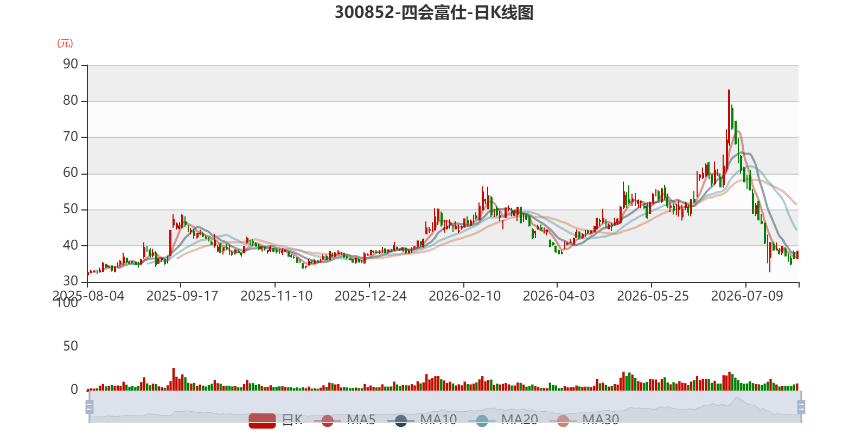Click the MA10 dark circle legend marker
868x434 pixels.
(x=401, y=420)
